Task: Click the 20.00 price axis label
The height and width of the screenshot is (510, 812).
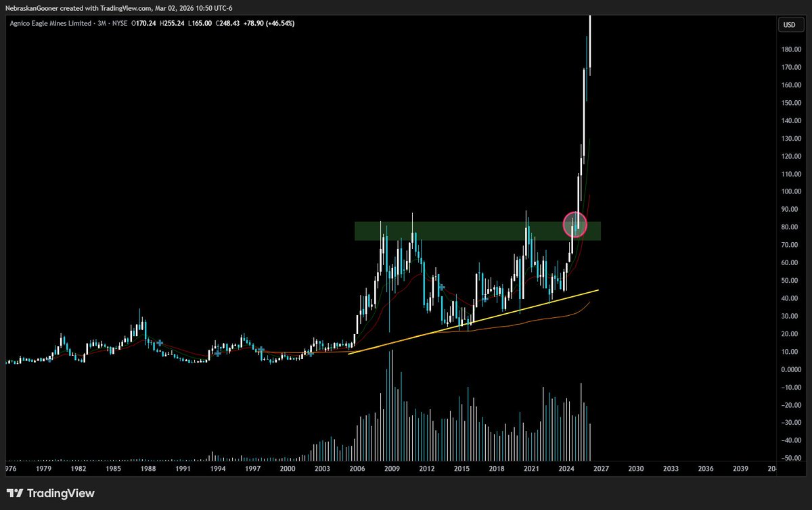Action: click(x=791, y=333)
